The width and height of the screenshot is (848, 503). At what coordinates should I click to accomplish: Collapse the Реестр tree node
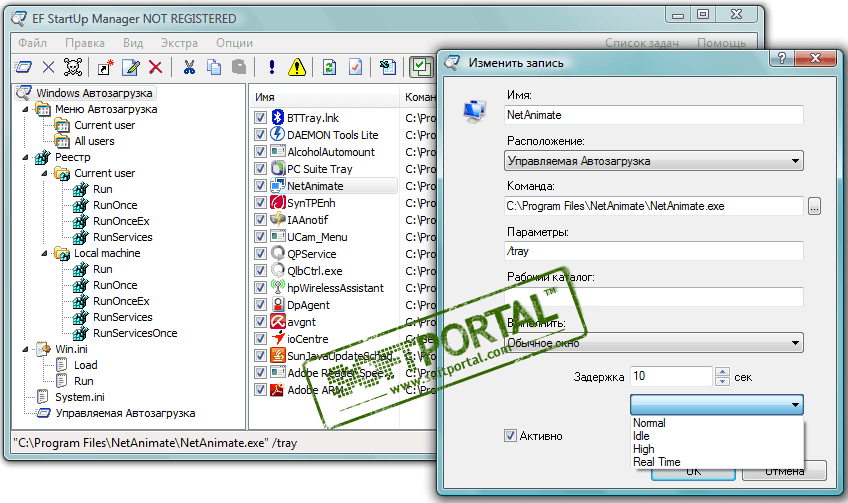point(25,157)
